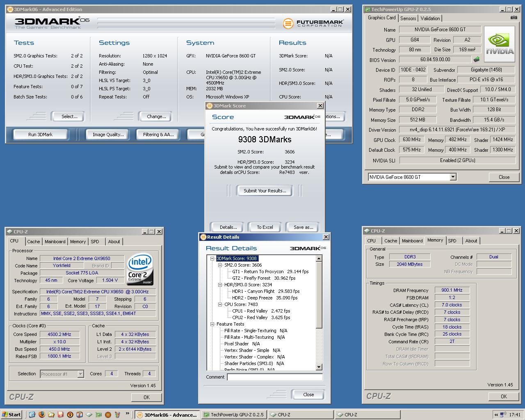
Task: Click the red floppy disk quick launch icon
Action: 60,414
